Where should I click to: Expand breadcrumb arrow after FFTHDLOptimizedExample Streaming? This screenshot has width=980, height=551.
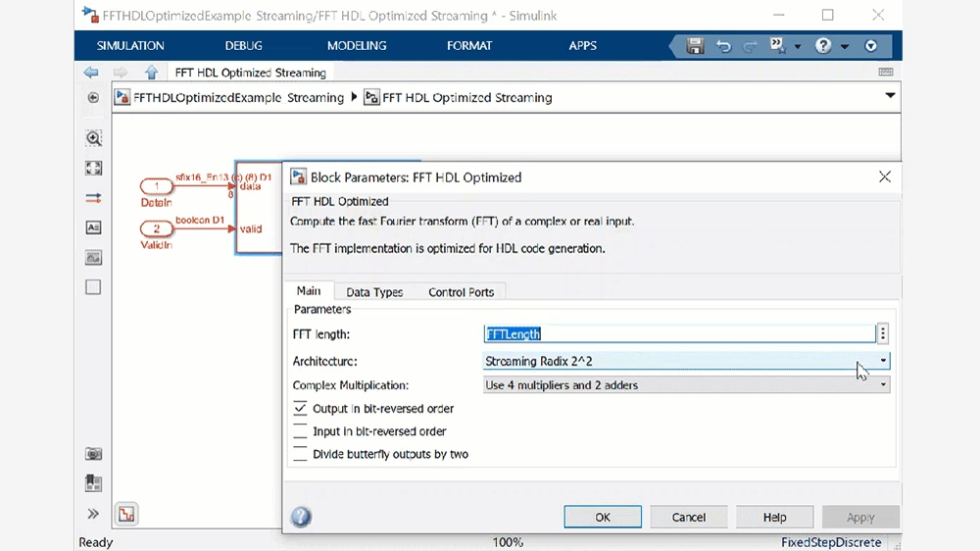tap(354, 97)
